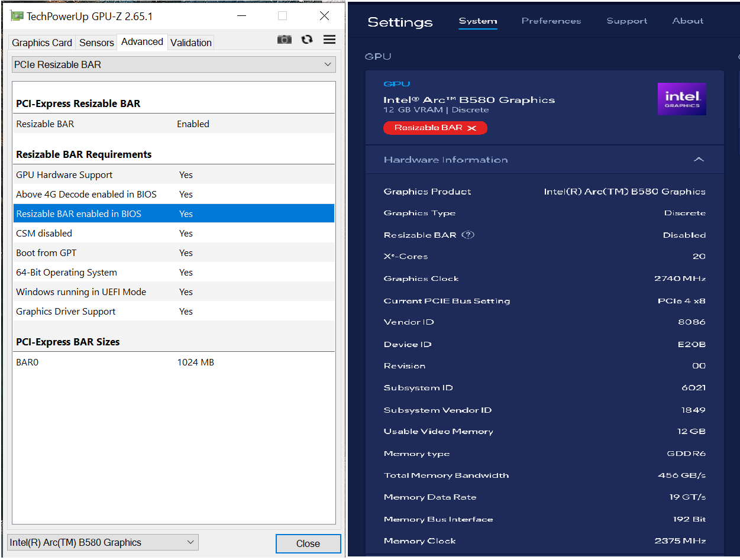
Task: Click the 'BAR0' size row
Action: point(174,362)
